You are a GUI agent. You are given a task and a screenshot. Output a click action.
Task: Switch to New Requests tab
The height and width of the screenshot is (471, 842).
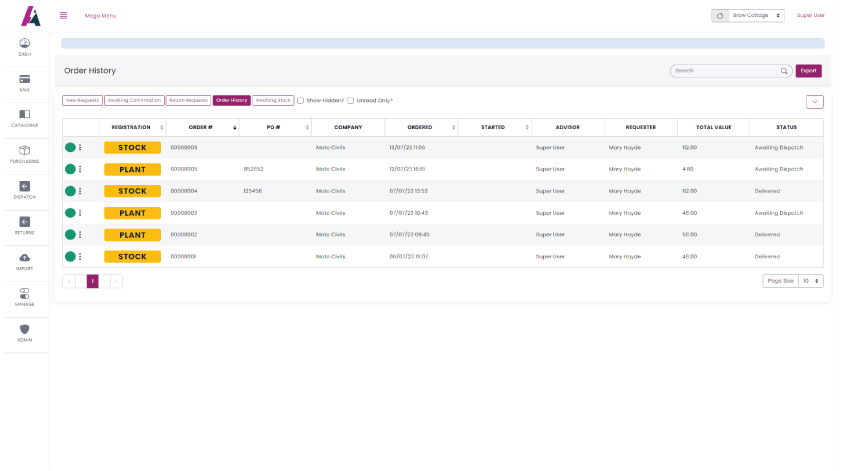point(82,100)
